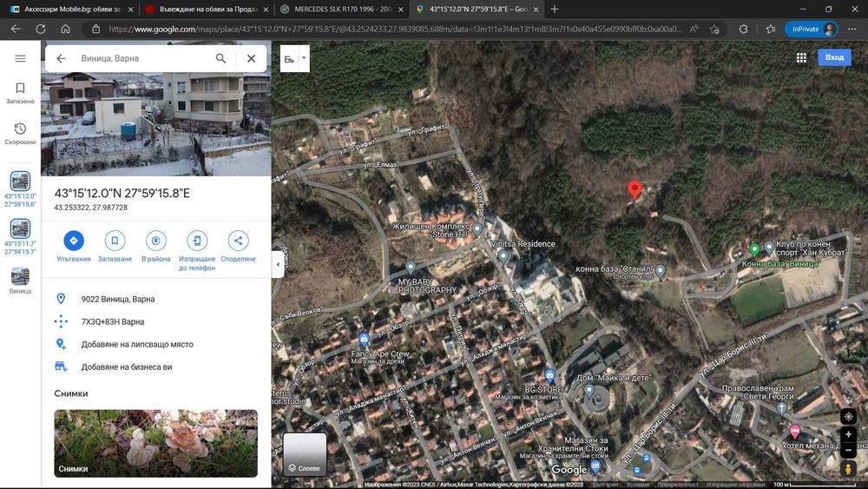Click the Свети Георги church pin
Screen dimensions: 868x489
tap(781, 408)
